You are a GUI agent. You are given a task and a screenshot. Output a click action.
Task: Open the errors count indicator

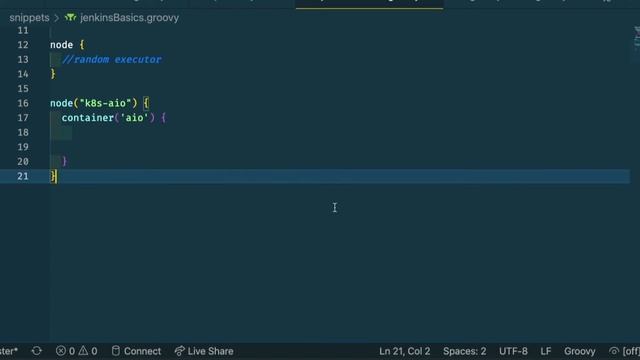click(x=65, y=351)
